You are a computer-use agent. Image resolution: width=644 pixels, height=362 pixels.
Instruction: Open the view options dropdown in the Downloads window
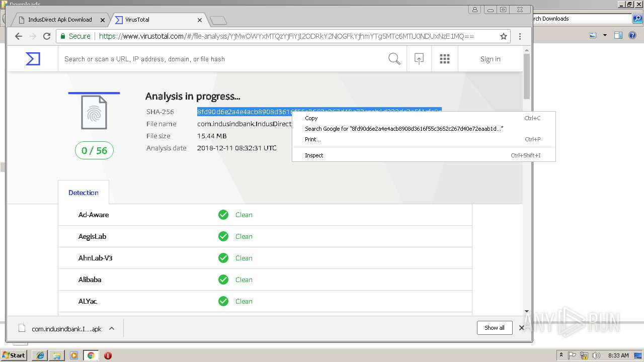pyautogui.click(x=605, y=35)
